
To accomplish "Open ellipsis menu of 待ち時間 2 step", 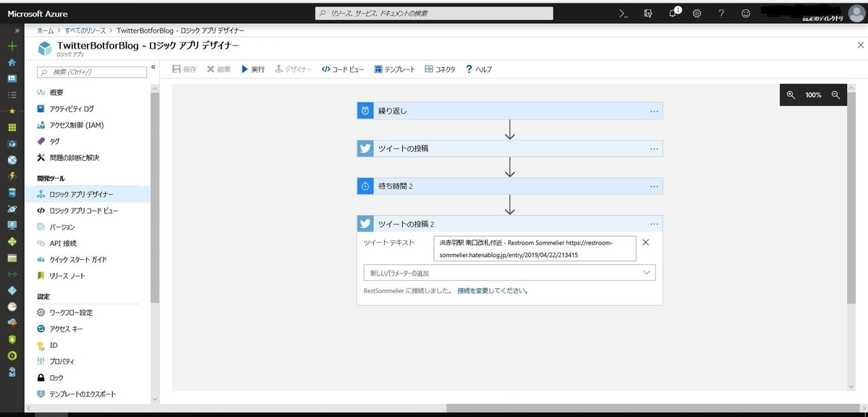I will point(654,186).
